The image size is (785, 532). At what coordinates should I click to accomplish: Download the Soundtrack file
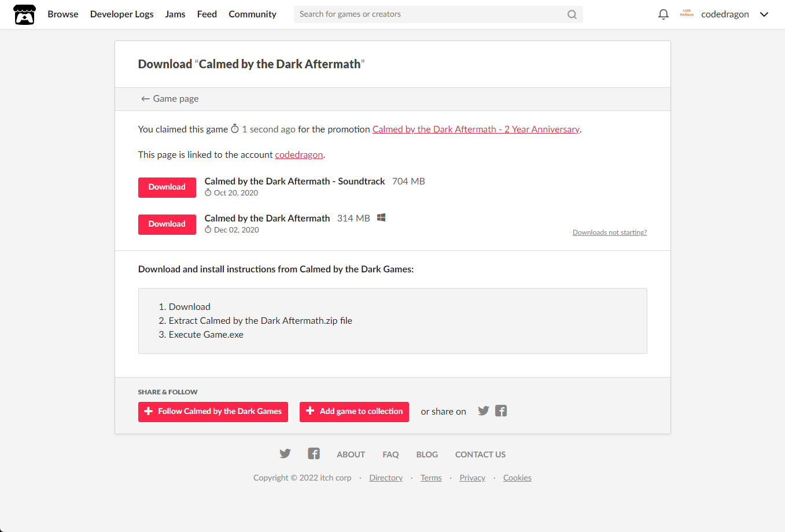(x=167, y=187)
